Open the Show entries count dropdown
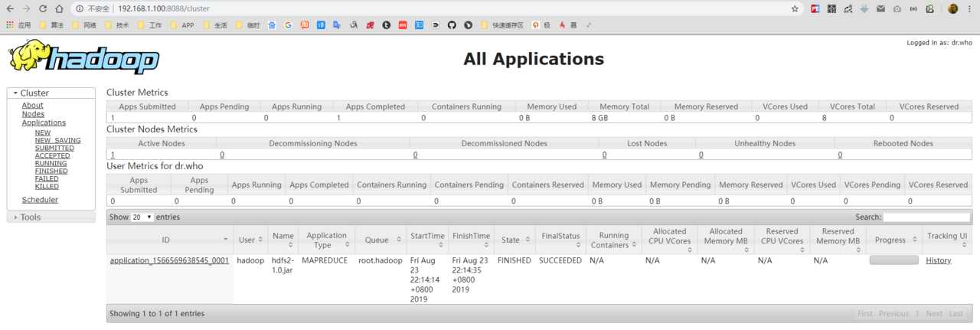Viewport: 980px width, 330px height. tap(142, 217)
